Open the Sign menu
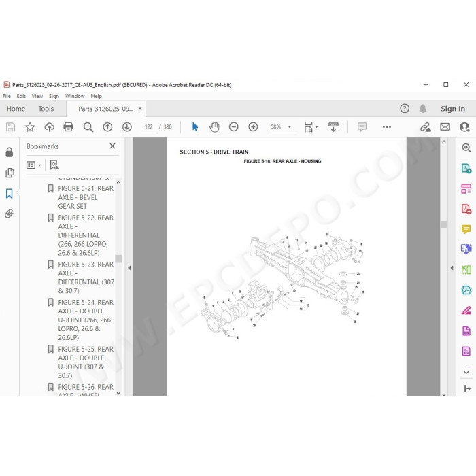This screenshot has width=476, height=476. 54,96
